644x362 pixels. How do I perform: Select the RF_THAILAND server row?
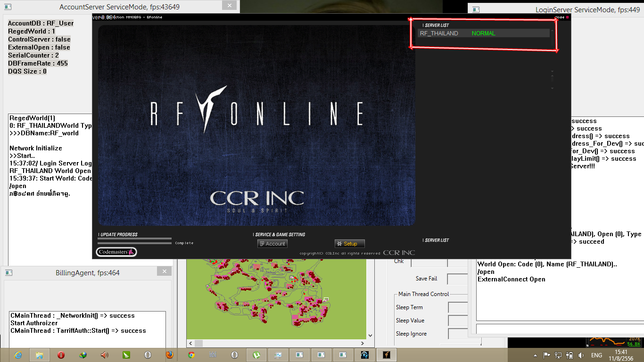point(483,33)
